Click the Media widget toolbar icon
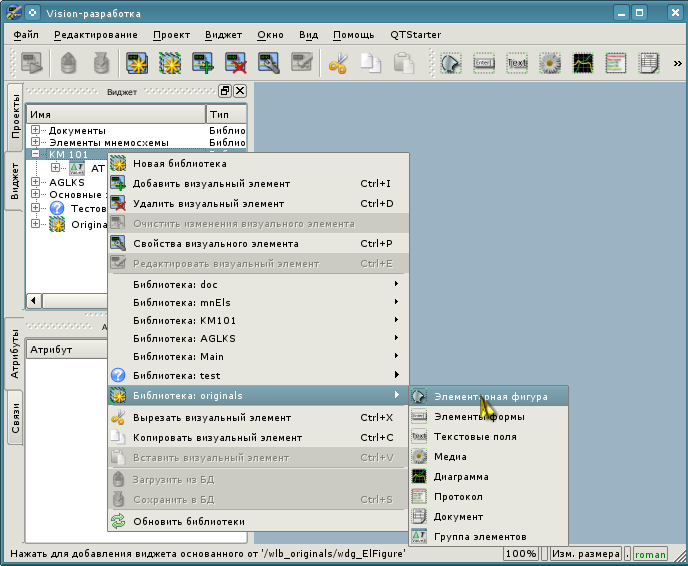 pos(549,64)
